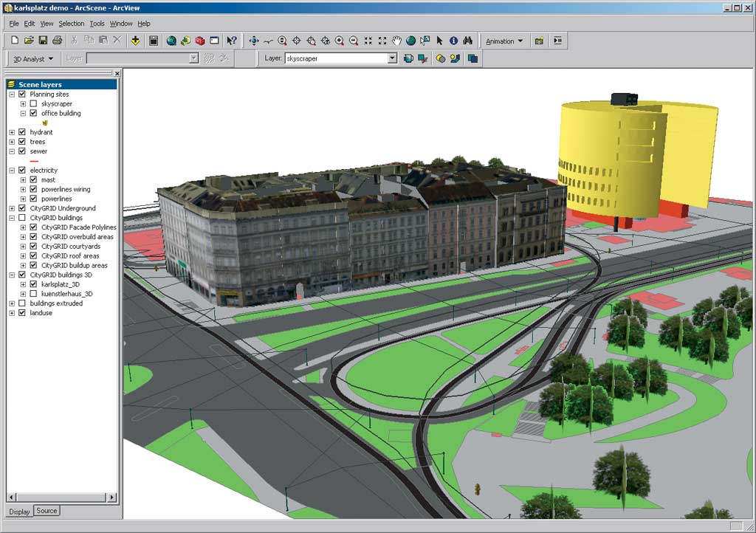756x533 pixels.
Task: Hide the trees layer
Action: [21, 142]
